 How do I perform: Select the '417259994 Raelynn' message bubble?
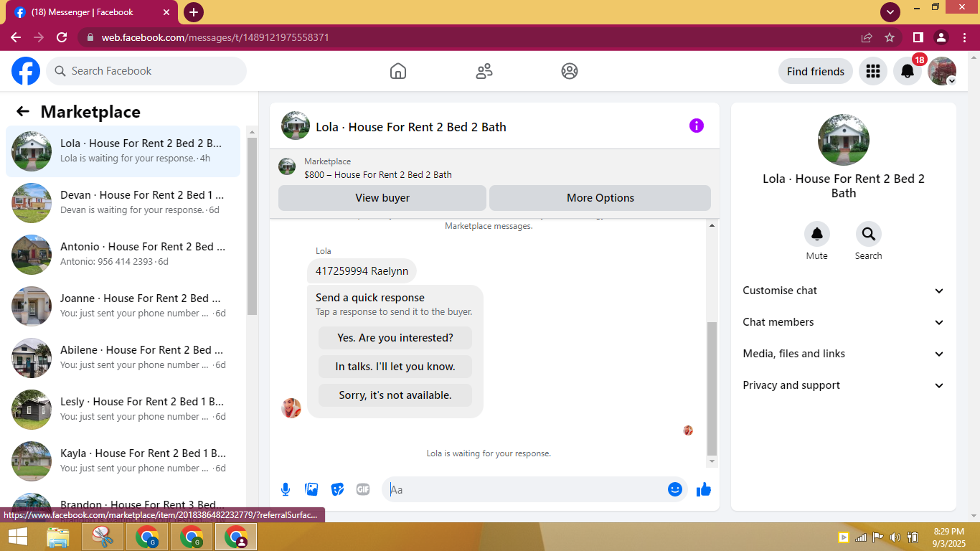point(362,271)
